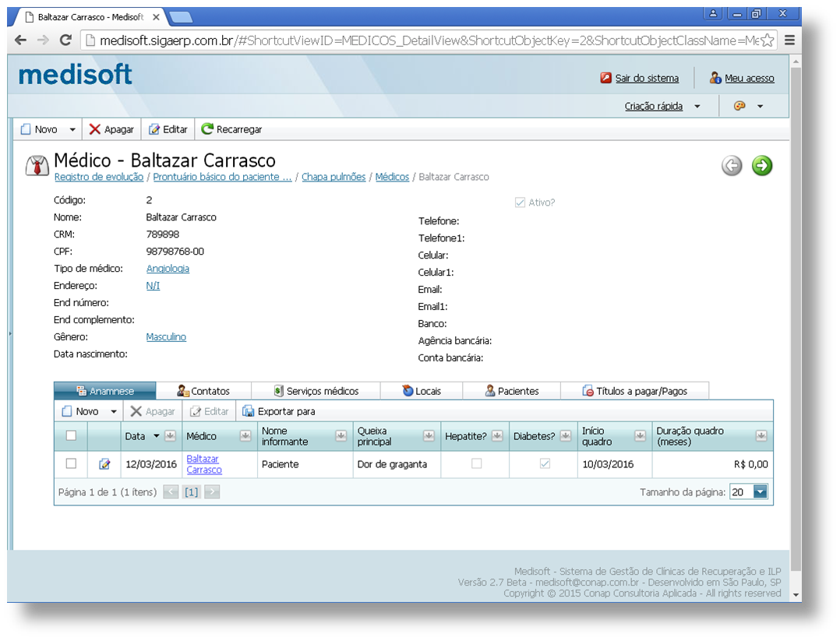Open the N/I address link
840x641 pixels.
pyautogui.click(x=153, y=285)
